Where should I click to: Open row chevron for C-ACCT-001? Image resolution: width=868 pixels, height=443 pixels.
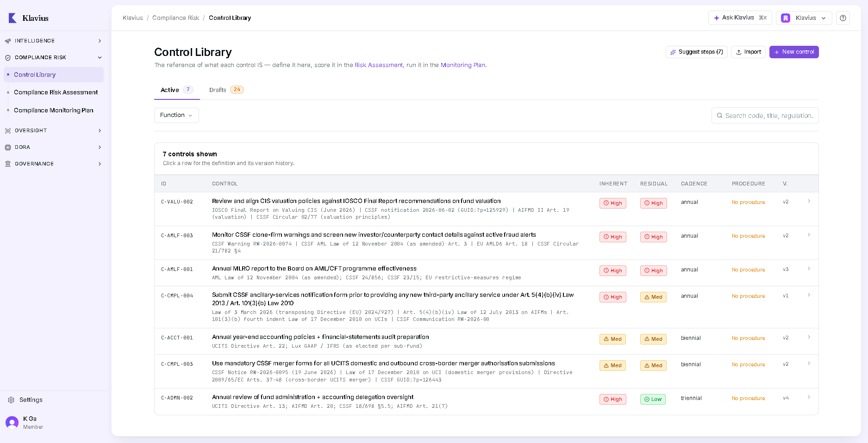(809, 337)
